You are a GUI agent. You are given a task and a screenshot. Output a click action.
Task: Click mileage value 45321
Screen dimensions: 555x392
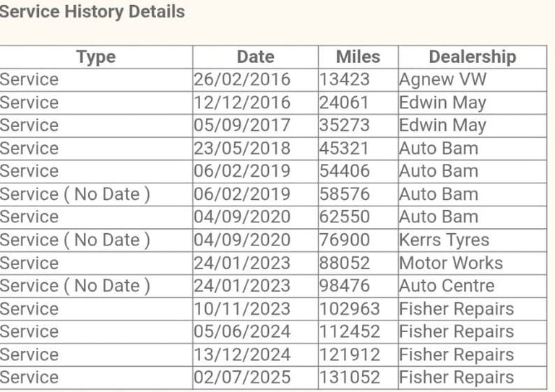344,149
